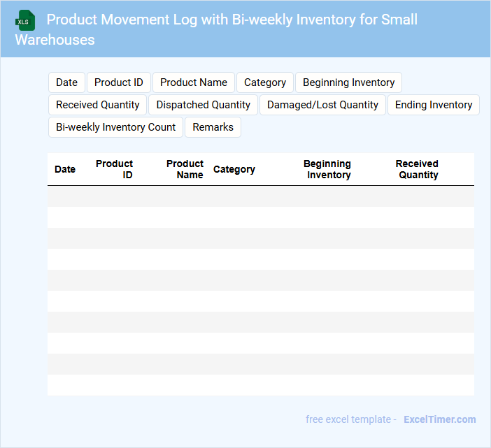Click the Beginning Inventory tag

pos(348,82)
